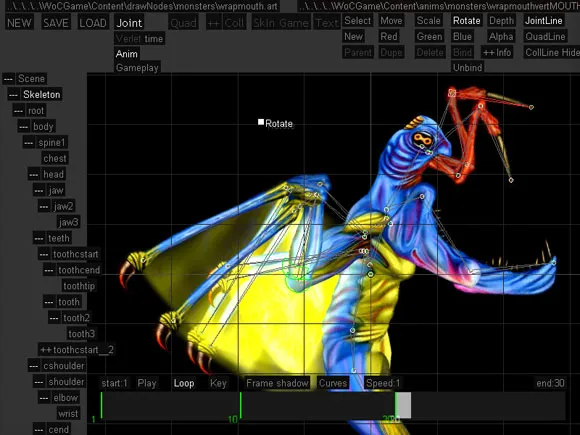Collapse the spine1 tree node
The width and height of the screenshot is (580, 435).
point(28,142)
